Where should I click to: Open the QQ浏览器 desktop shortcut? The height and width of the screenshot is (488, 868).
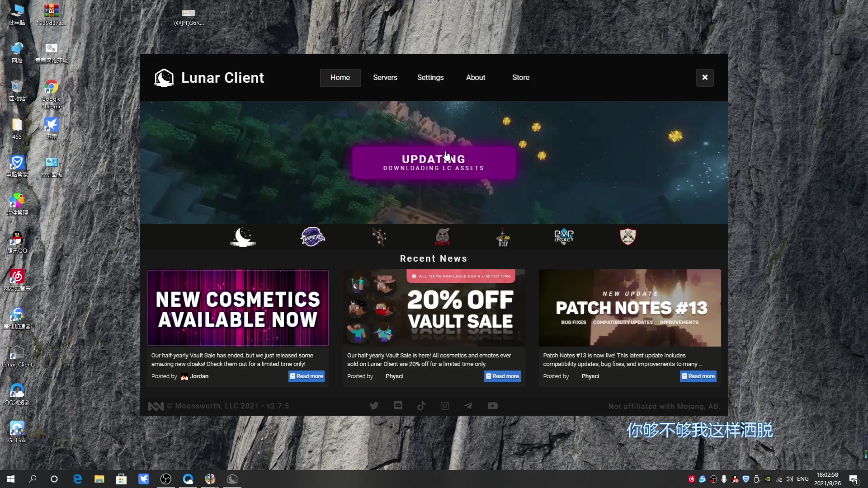tap(17, 394)
